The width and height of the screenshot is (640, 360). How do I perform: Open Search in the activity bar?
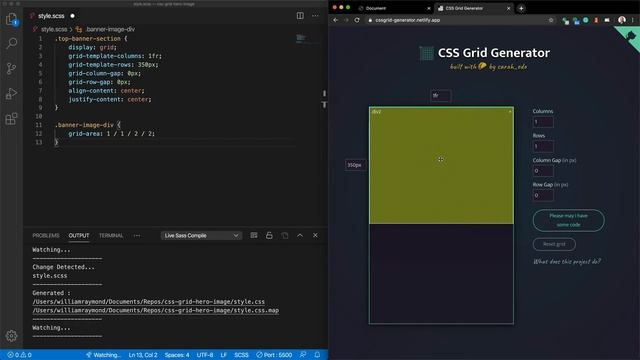11,43
